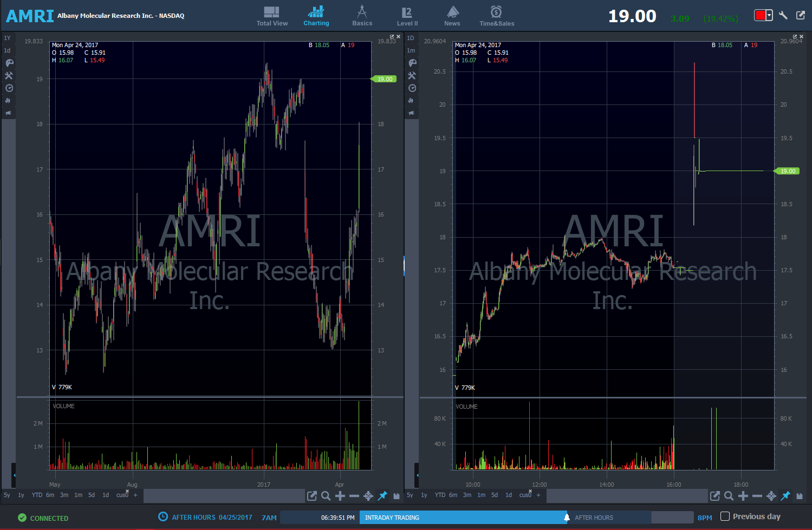The image size is (812, 530).
Task: Open the 1D period selector on right chart
Action: pos(411,38)
